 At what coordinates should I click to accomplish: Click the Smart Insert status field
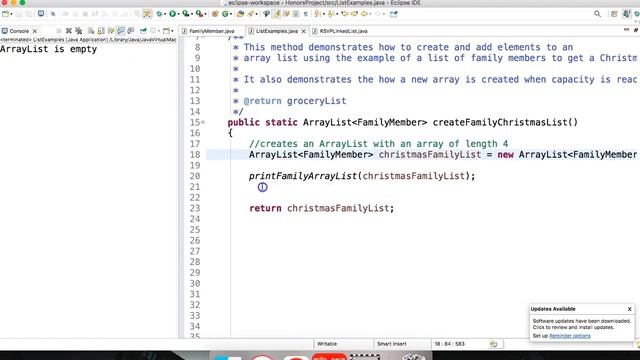pos(391,344)
